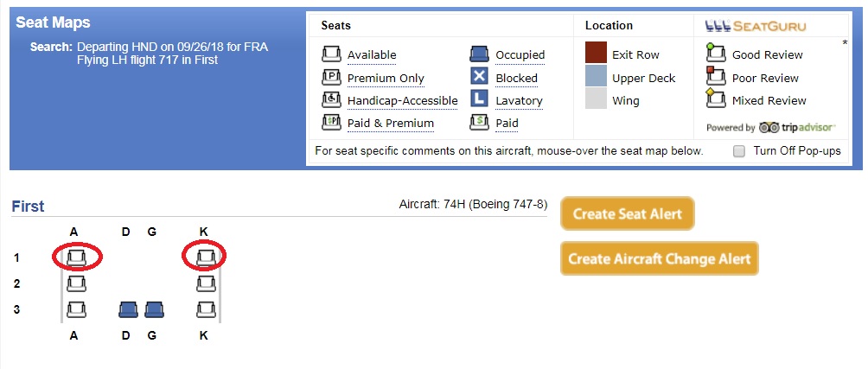Click Create Aircraft Change Alert button

660,258
